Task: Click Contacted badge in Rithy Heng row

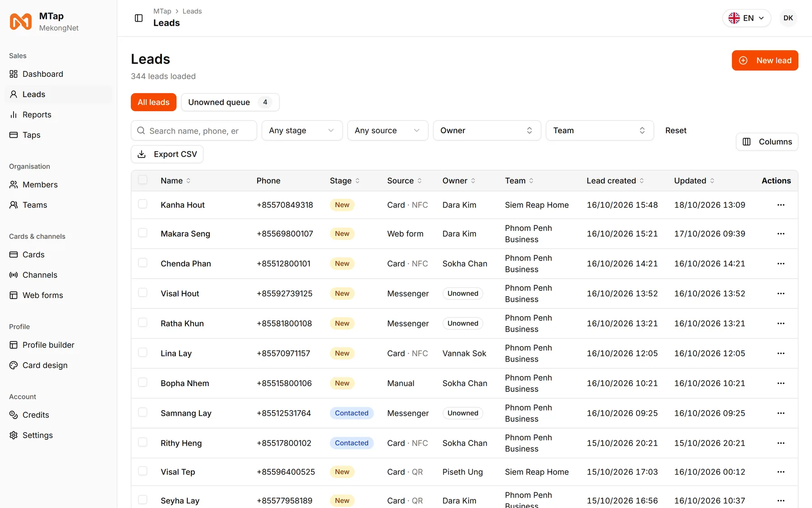Action: 351,443
